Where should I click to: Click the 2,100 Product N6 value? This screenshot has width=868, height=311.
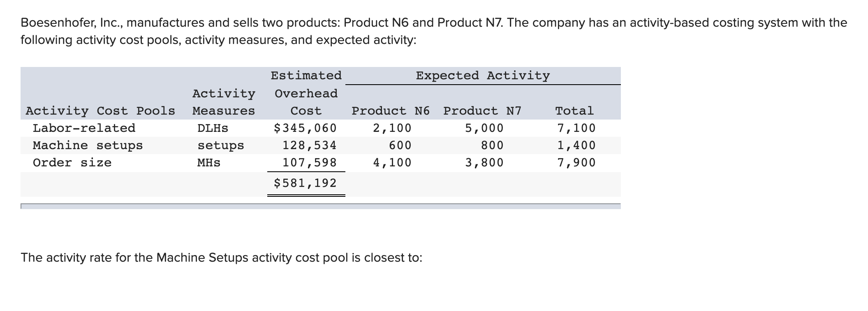tap(392, 128)
